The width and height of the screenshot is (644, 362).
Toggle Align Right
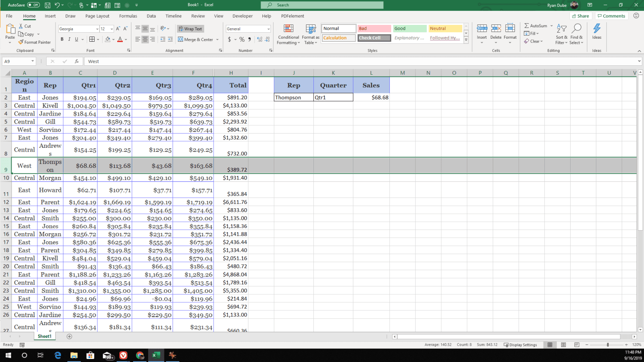(x=152, y=40)
